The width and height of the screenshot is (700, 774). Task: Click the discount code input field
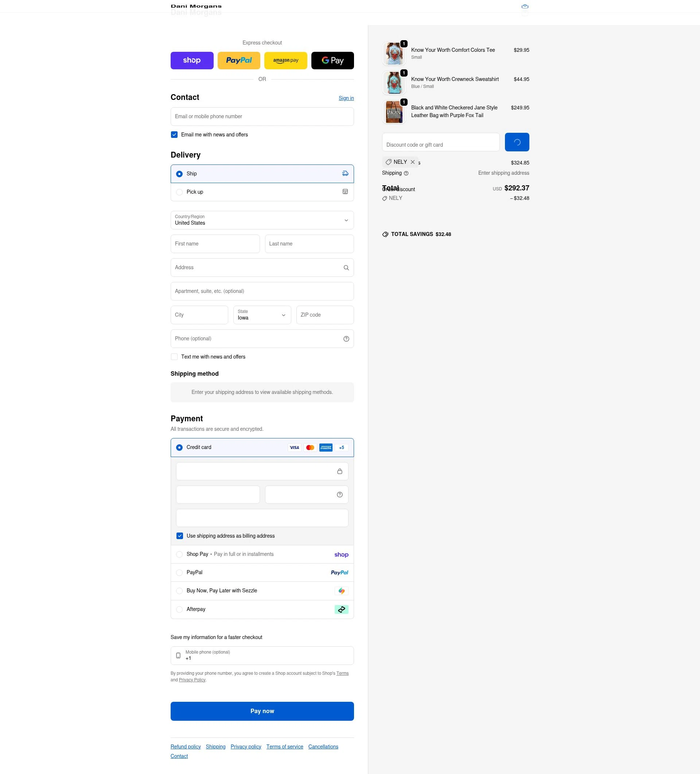pos(440,142)
